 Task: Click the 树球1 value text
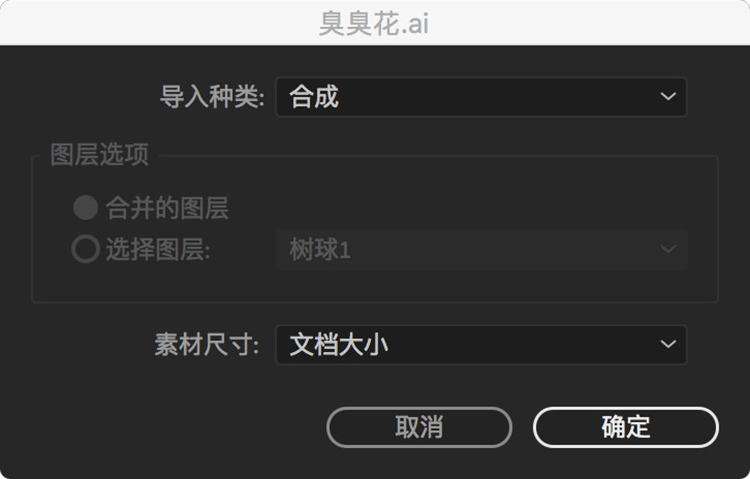[320, 249]
